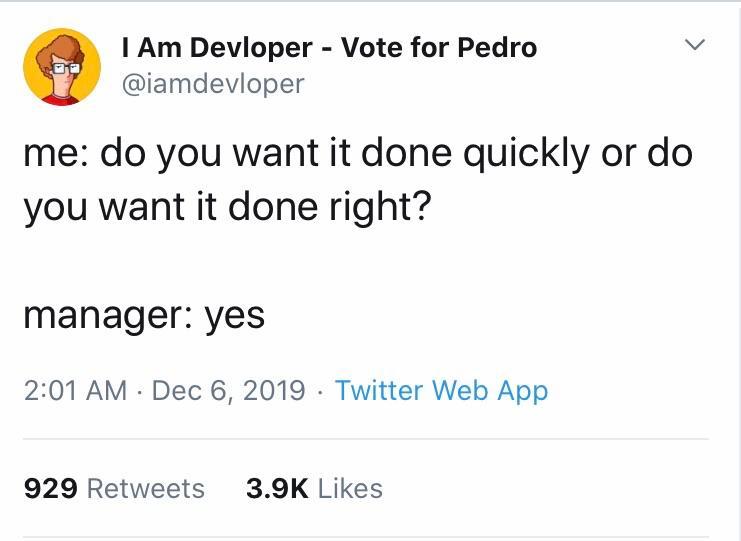This screenshot has width=741, height=541.
Task: View the 3.9K likes count
Action: [x=275, y=488]
